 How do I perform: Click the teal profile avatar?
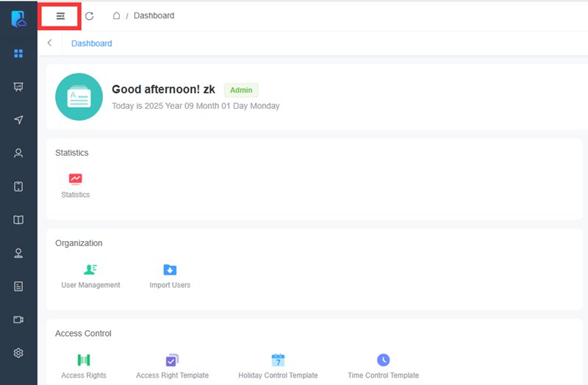pyautogui.click(x=79, y=96)
